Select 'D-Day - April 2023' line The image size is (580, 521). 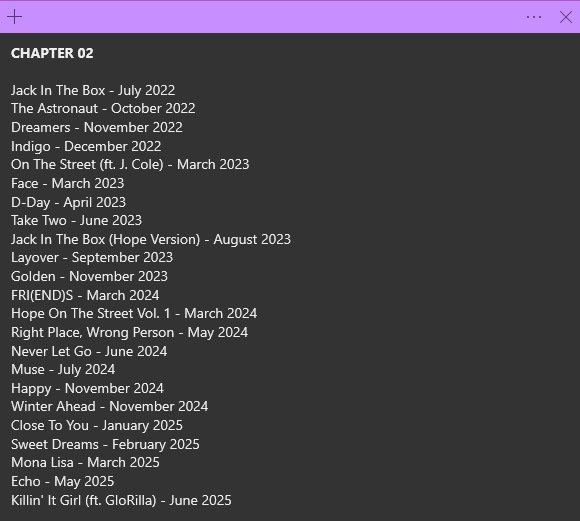pyautogui.click(x=68, y=202)
